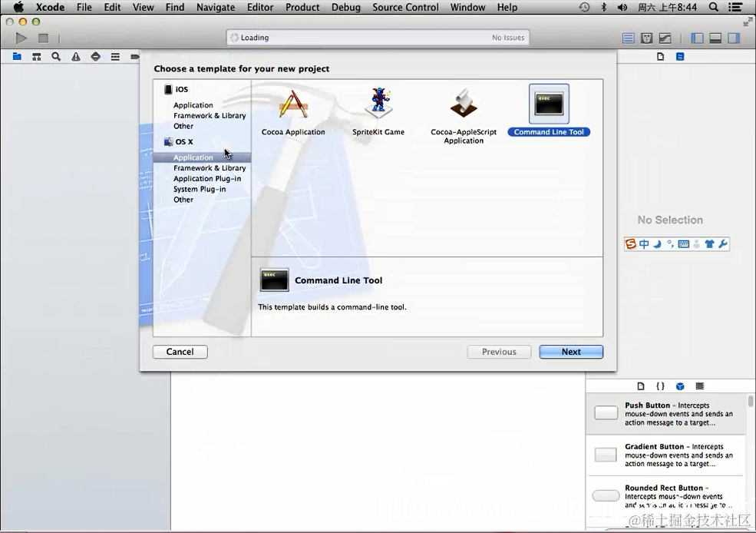The height and width of the screenshot is (533, 756).
Task: Open the Navigate menu
Action: pos(216,7)
